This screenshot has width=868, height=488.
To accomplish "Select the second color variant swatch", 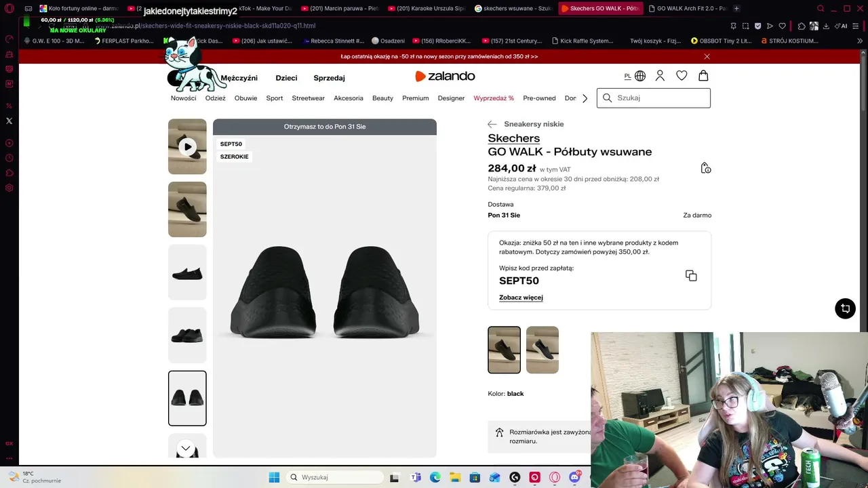I will tap(542, 350).
